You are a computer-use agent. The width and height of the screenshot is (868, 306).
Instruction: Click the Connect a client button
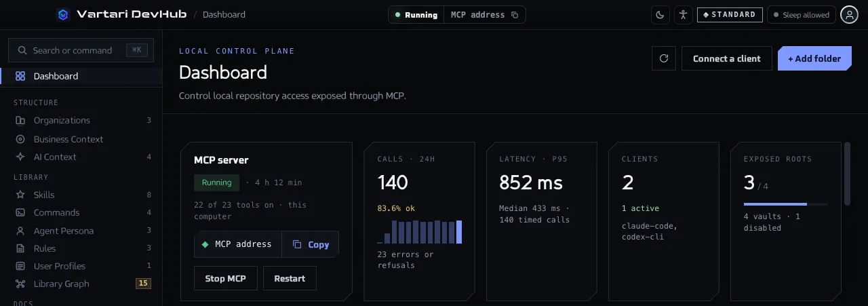[727, 58]
